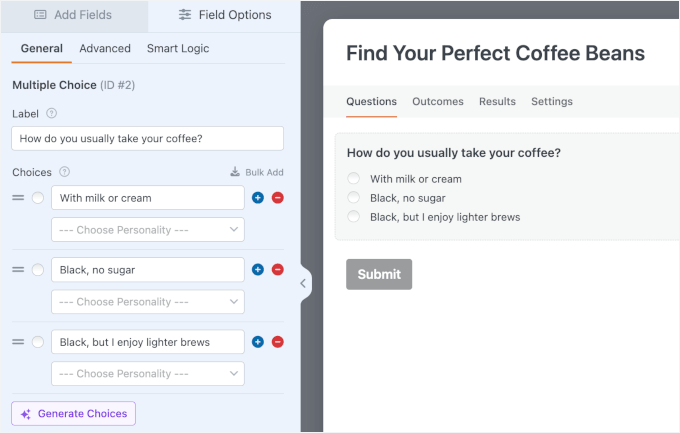This screenshot has width=680, height=433.
Task: Collapse the sidebar panel with the arrow toggle
Action: (x=303, y=283)
